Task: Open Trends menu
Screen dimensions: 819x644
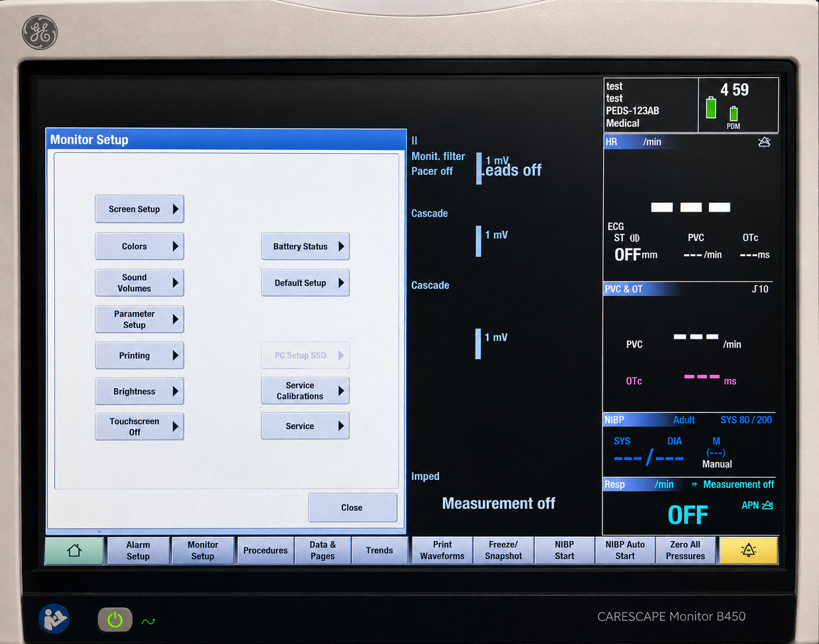Action: (x=379, y=550)
